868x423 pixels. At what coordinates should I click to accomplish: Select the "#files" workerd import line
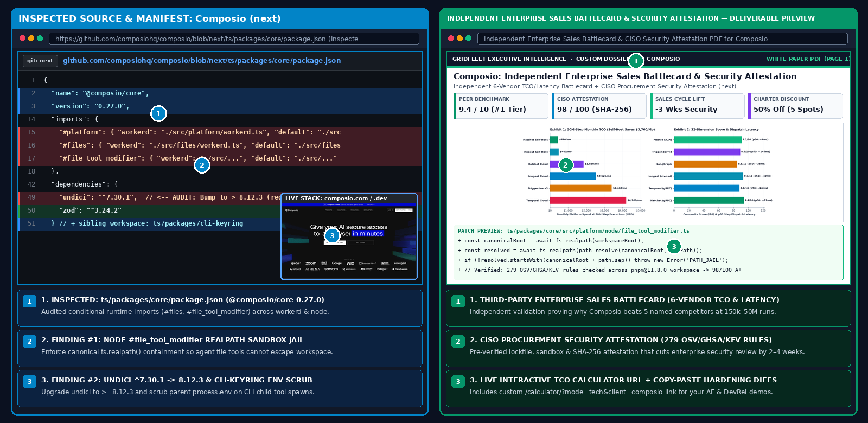pyautogui.click(x=220, y=145)
